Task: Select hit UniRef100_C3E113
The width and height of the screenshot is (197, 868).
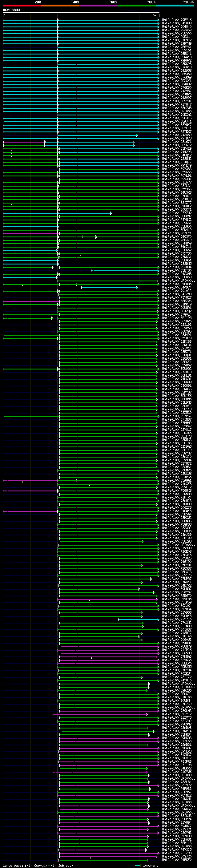Action: (176, 410)
